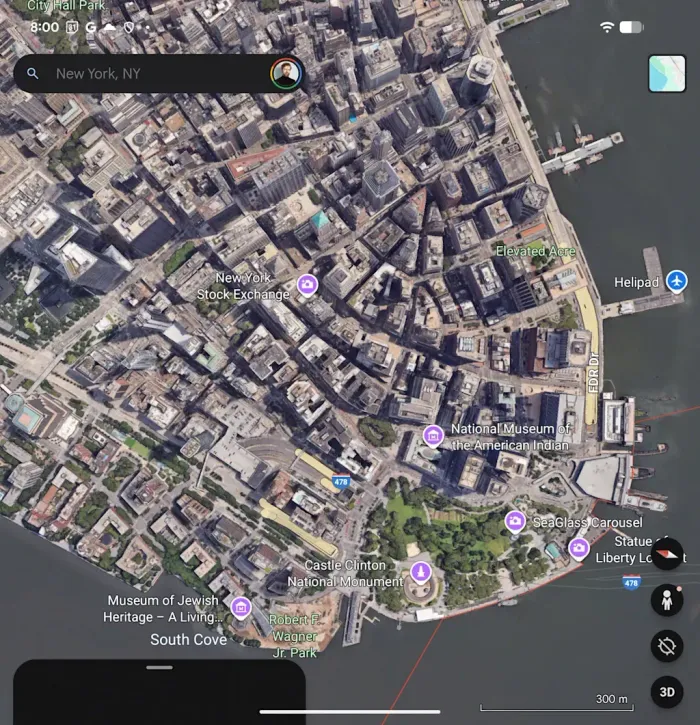This screenshot has height=725, width=700.
Task: Tap the Castle Clinton National Monument pin
Action: point(421,573)
